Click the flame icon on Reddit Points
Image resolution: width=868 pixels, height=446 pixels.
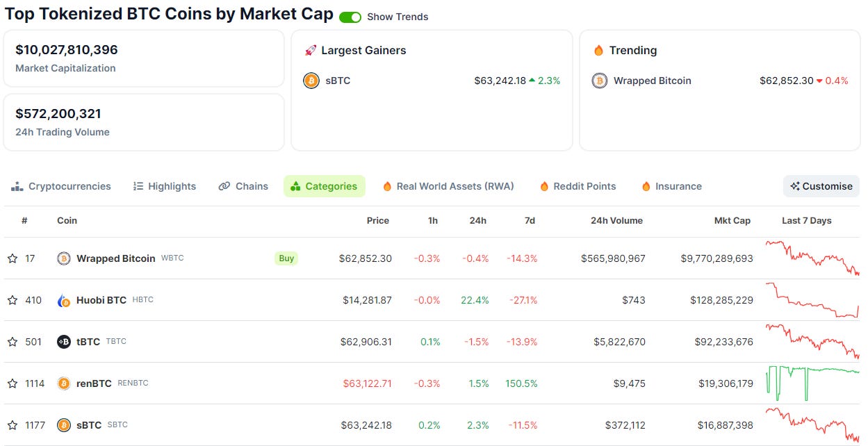(545, 186)
